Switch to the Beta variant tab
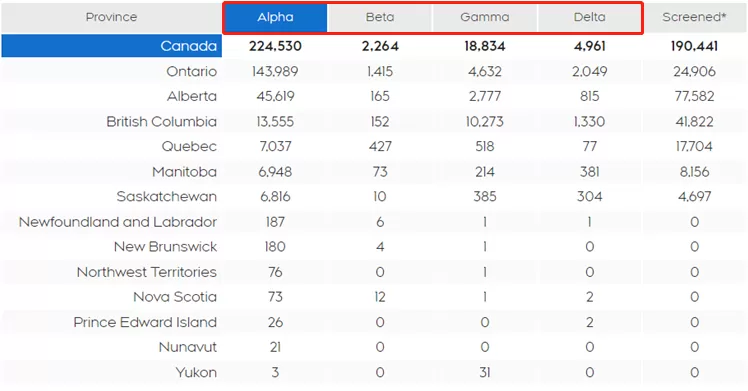Screen dimensions: 748x391 380,18
